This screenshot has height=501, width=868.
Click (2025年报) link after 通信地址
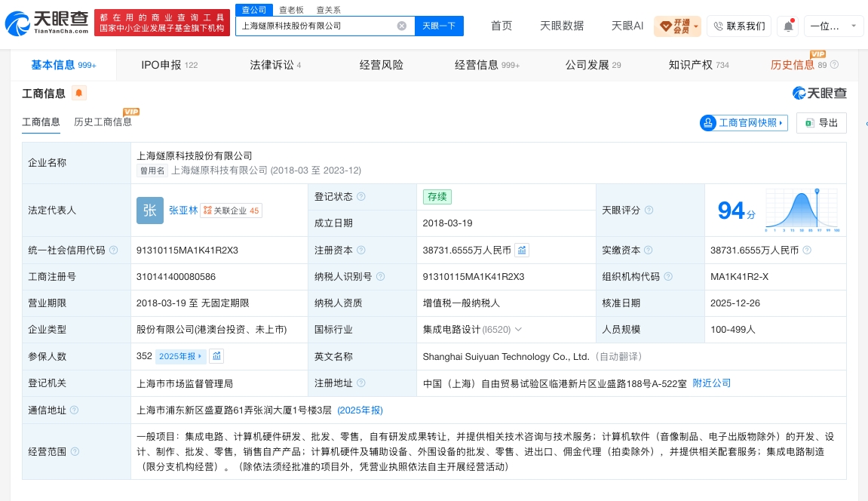360,410
